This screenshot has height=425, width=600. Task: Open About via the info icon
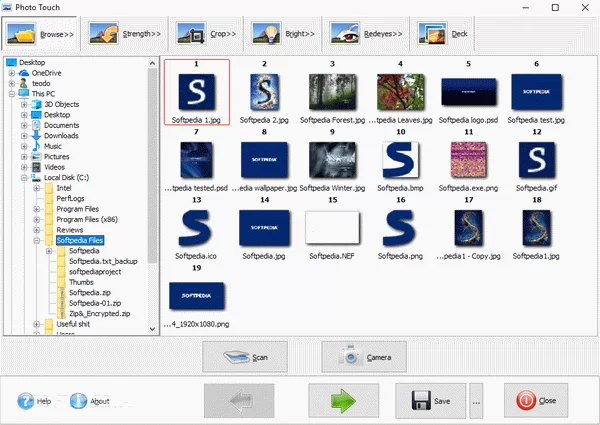tap(78, 401)
